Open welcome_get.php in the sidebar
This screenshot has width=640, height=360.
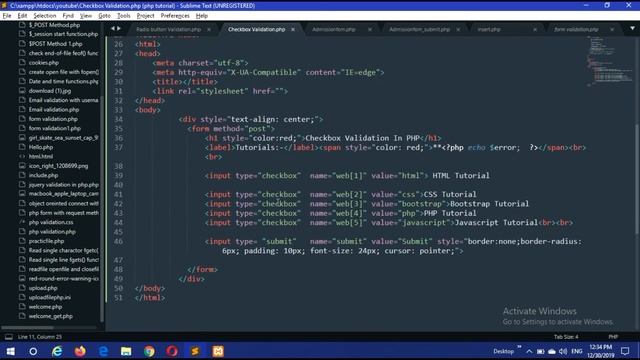pos(51,316)
